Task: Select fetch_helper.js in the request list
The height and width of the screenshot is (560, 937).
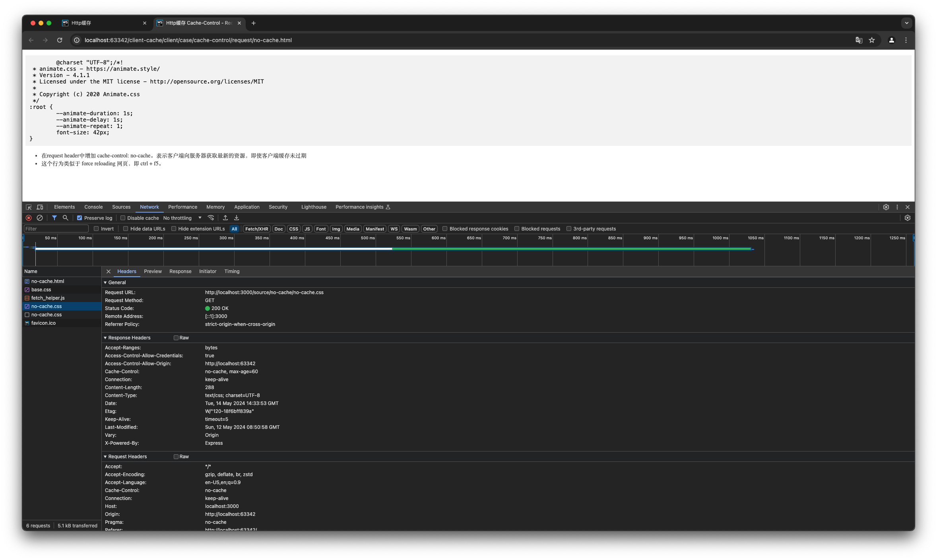Action: pos(48,298)
